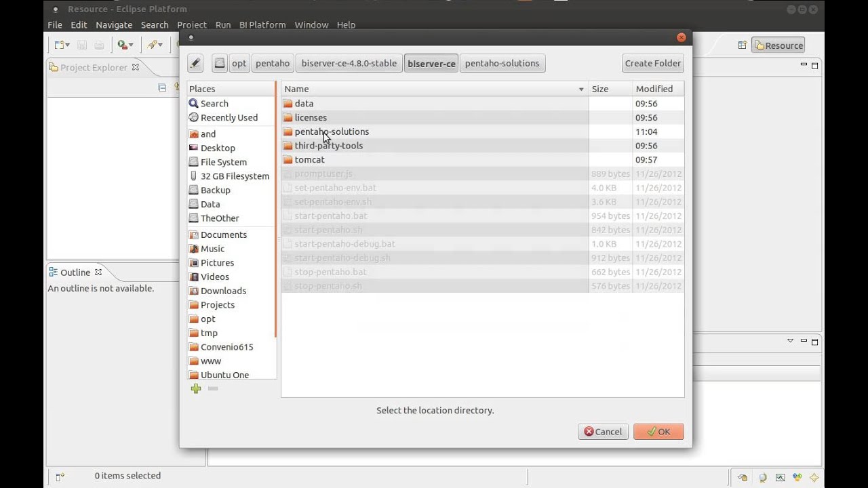Click the yellow star icon in bottom status tray
The height and width of the screenshot is (488, 868).
pos(814,477)
